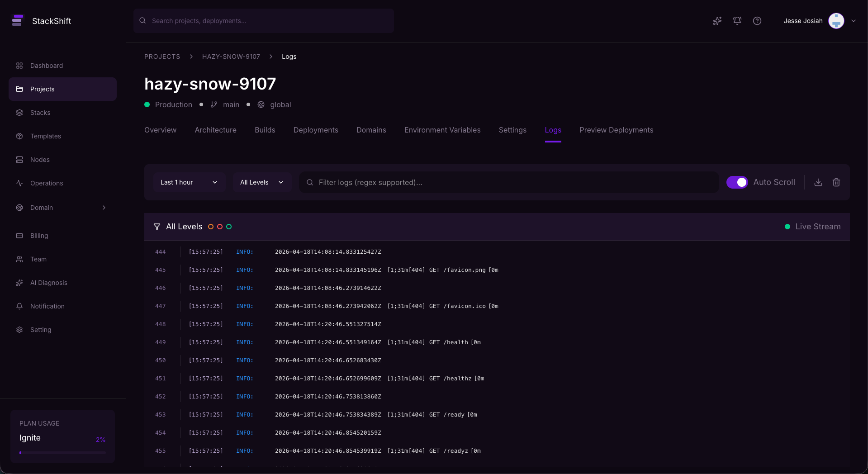Open the Last 1 hour dropdown
868x474 pixels.
coord(189,182)
